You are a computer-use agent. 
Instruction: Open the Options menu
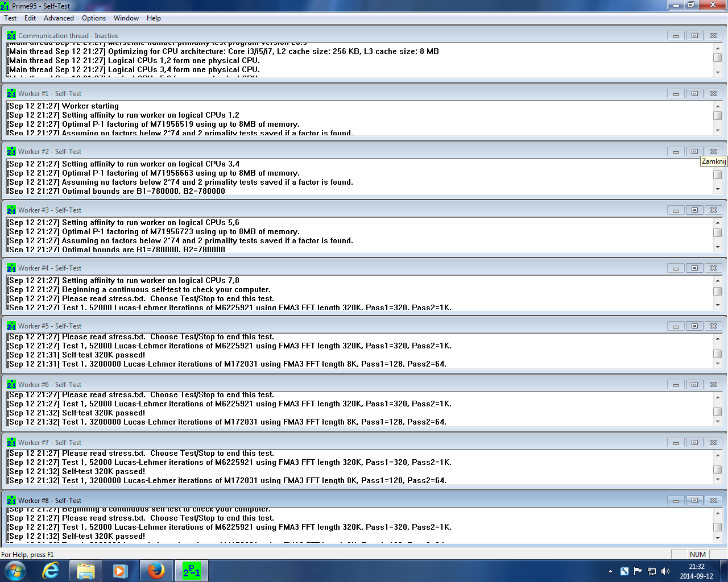click(94, 18)
